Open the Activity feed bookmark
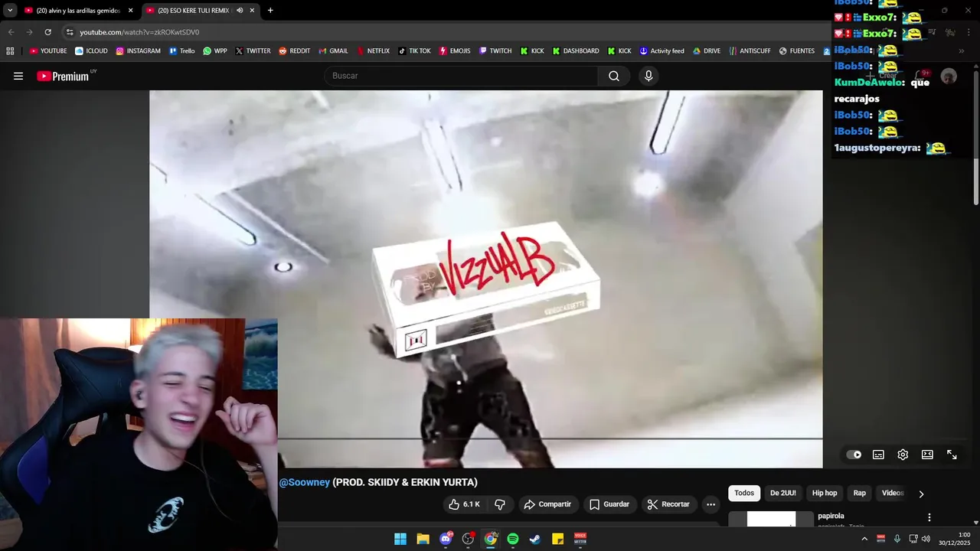The height and width of the screenshot is (551, 980). [661, 51]
